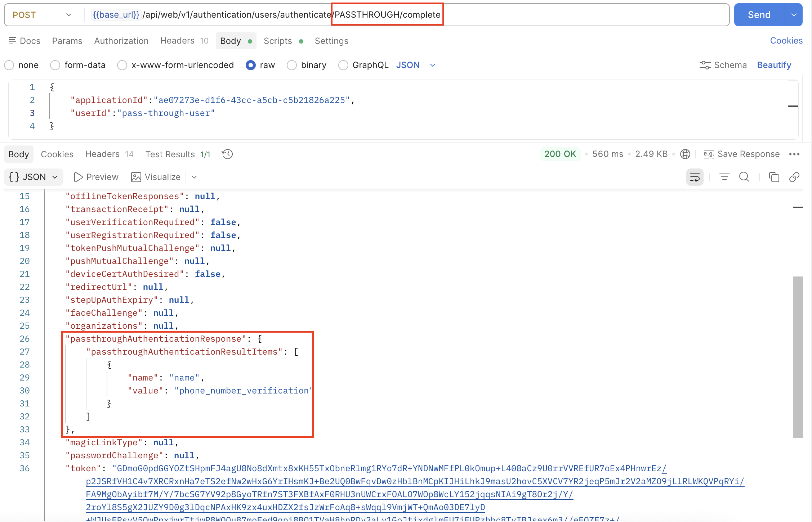Screen dimensions: 812x522
Task: Open the POST method dropdown
Action: pos(42,15)
